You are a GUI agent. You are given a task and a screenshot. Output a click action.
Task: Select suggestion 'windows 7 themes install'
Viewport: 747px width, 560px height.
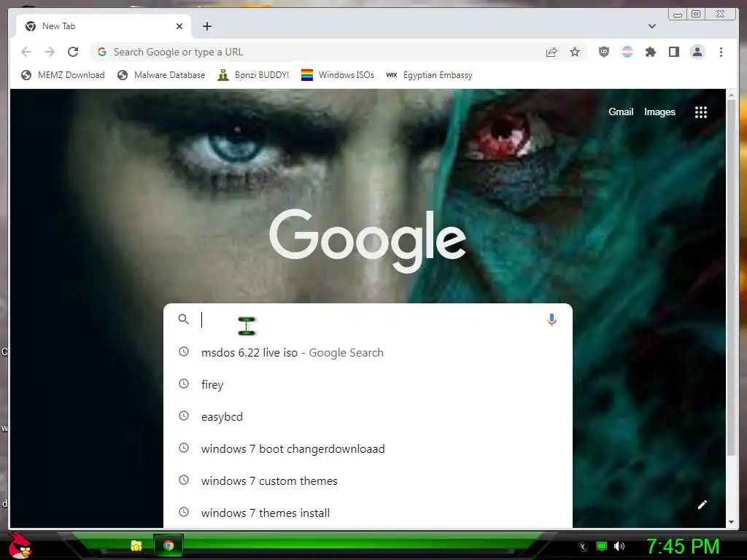point(368,513)
